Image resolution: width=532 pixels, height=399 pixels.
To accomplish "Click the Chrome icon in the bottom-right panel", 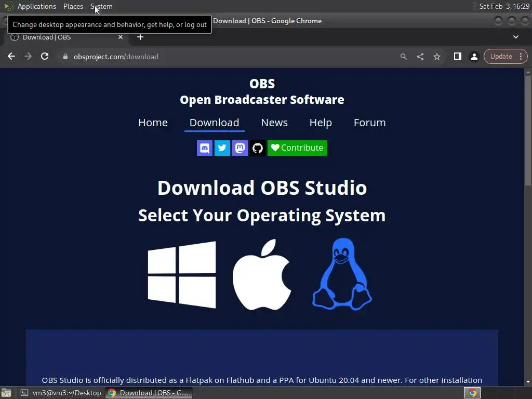I will pyautogui.click(x=472, y=393).
